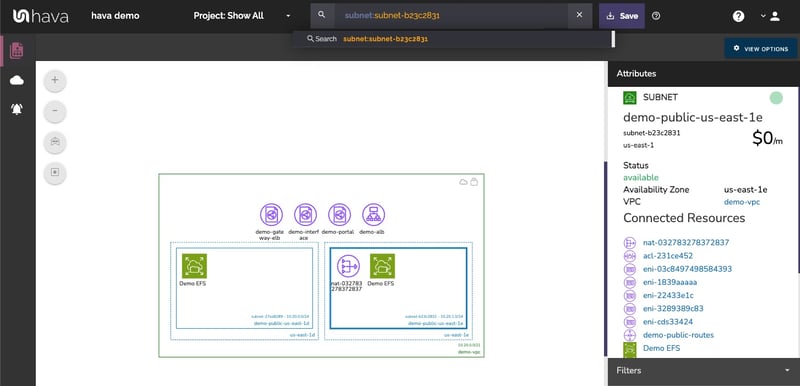Screen dimensions: 800x386
Task: Open connected resource eni-3289389c83
Action: [x=673, y=308]
